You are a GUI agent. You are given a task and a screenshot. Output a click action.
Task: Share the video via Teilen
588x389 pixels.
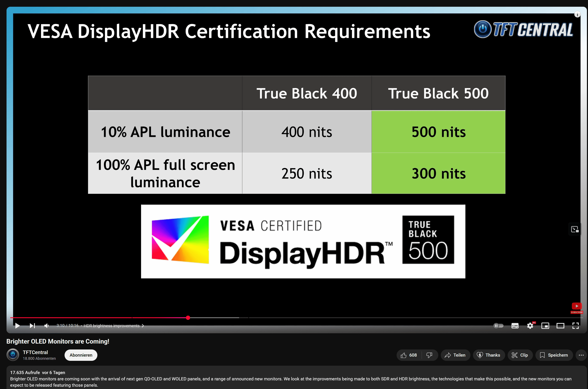tap(455, 355)
